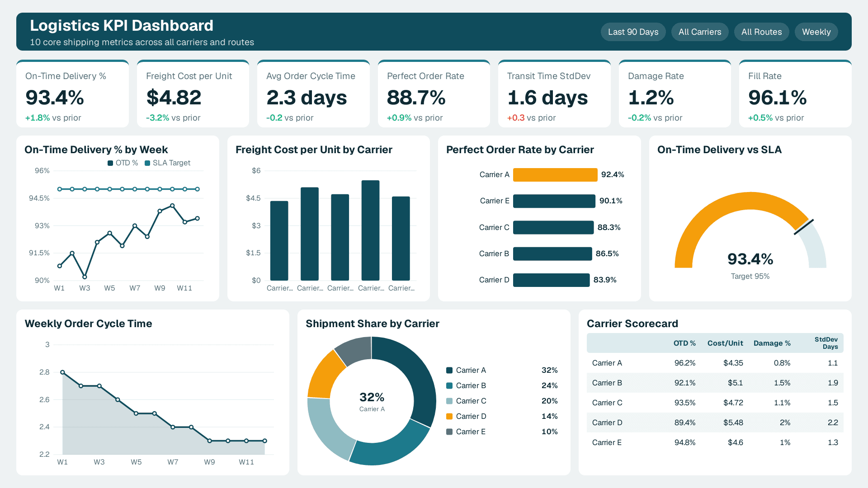Sort scorecard by Cost/Unit header
The height and width of the screenshot is (488, 868).
point(725,343)
